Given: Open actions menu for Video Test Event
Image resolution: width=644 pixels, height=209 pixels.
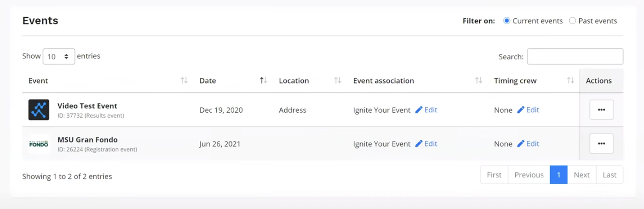Looking at the screenshot, I should tap(601, 110).
